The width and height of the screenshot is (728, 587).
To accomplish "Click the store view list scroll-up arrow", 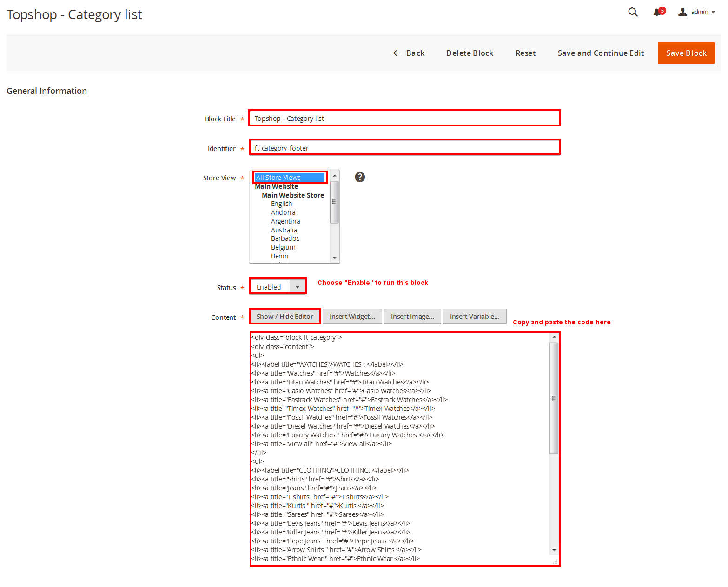I will tap(334, 175).
